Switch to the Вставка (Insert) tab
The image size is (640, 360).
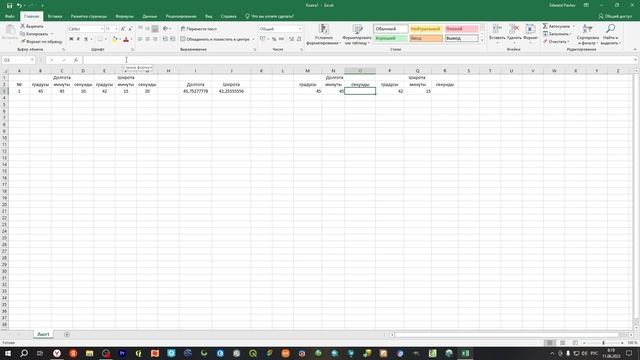[x=55, y=16]
